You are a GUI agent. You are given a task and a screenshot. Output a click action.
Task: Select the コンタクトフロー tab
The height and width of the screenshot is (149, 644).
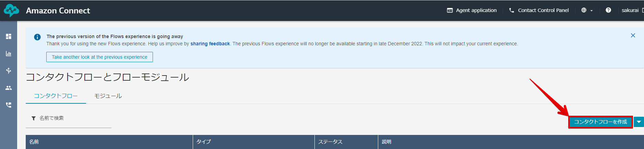coord(56,96)
